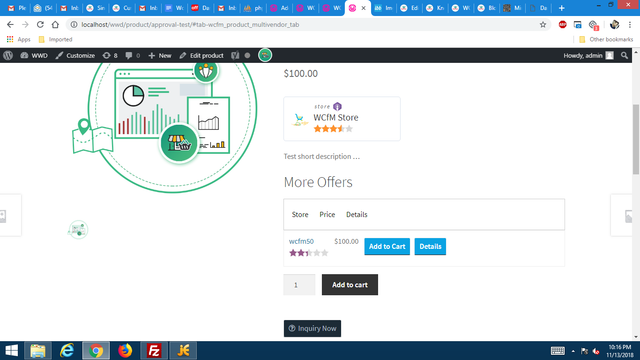
Task: Open the wcfm50 store link
Action: [301, 241]
